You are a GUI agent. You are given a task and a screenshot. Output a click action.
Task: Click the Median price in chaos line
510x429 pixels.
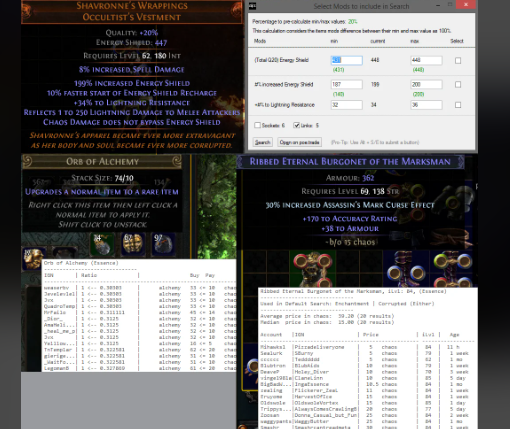327,322
